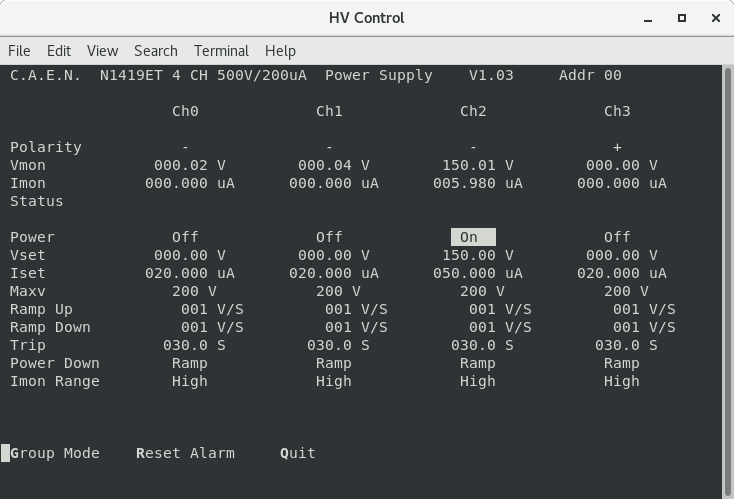Toggle Ch0 Power Off field
Viewport: 734px width, 499px height.
point(185,237)
